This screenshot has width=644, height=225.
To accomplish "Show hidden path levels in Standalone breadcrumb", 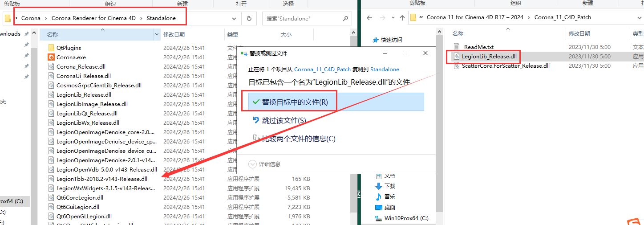I will click(x=16, y=18).
